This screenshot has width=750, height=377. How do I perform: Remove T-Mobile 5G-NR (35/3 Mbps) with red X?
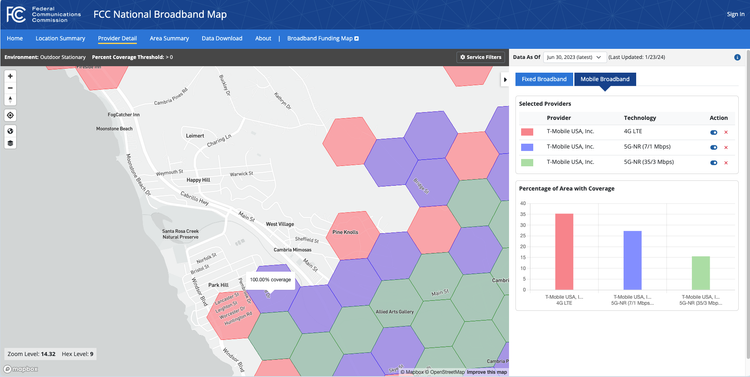pyautogui.click(x=726, y=163)
